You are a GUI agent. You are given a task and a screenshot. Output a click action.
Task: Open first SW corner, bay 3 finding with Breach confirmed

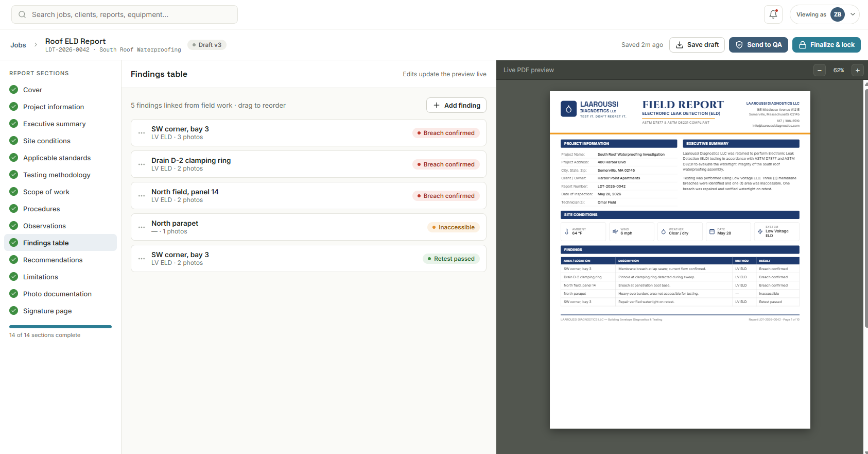[308, 133]
